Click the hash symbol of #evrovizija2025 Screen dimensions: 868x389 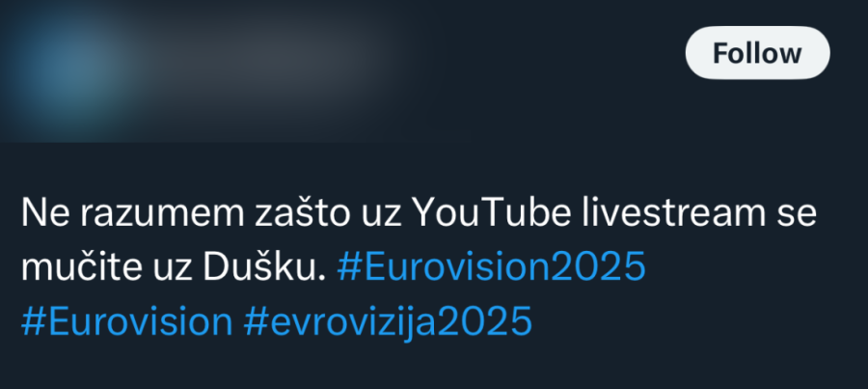(x=256, y=322)
